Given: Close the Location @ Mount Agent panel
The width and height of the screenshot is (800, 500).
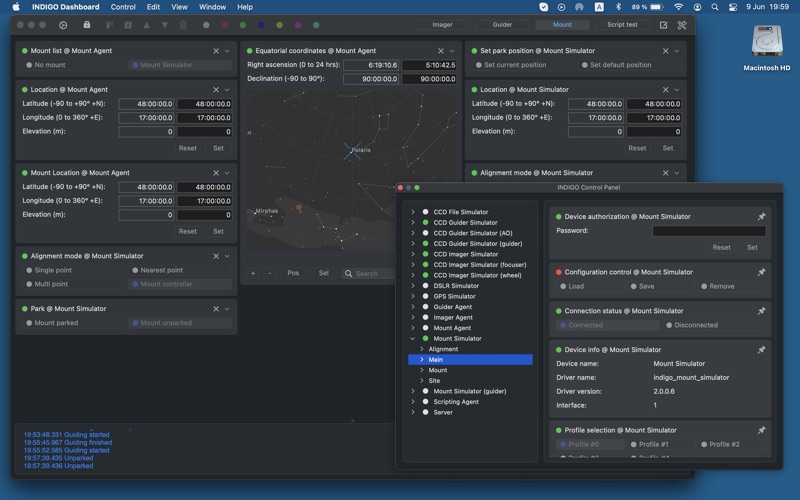Looking at the screenshot, I should coord(216,90).
